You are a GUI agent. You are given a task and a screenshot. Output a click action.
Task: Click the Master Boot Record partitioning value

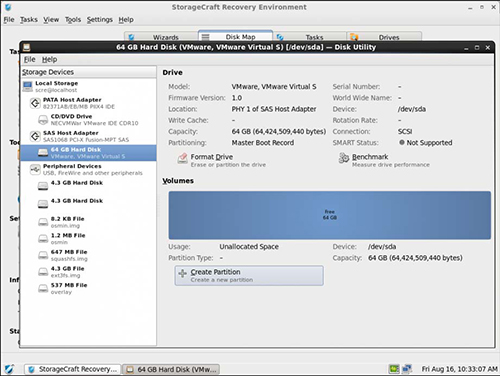[x=263, y=143]
